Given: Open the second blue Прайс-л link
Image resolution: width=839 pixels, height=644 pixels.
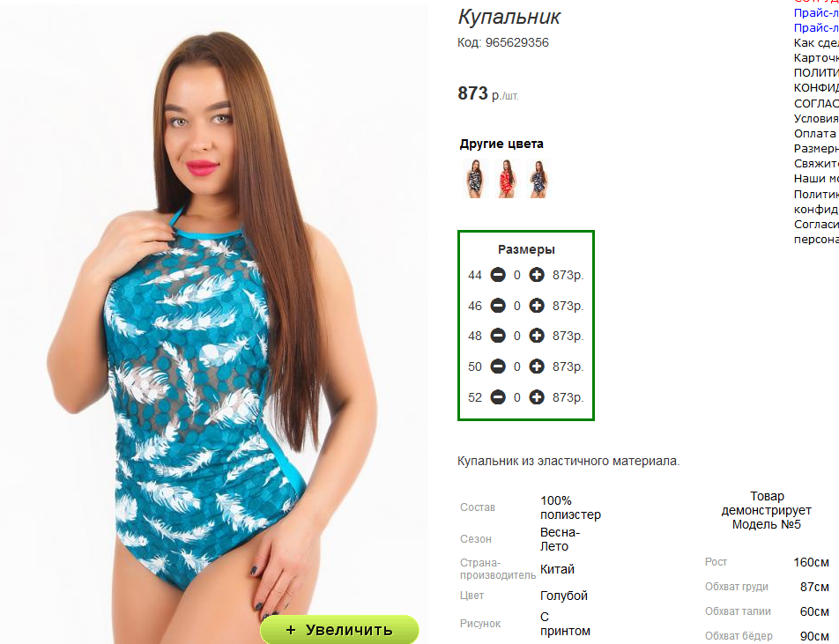Looking at the screenshot, I should coord(816,28).
